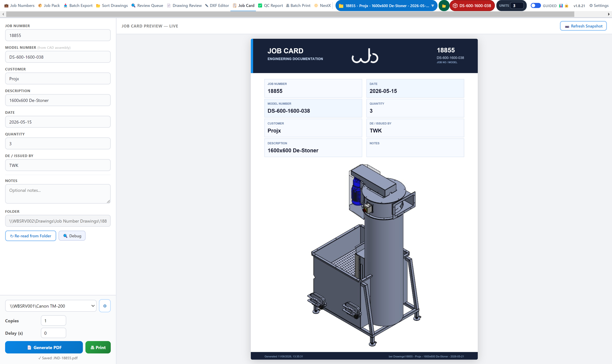The width and height of the screenshot is (612, 364).
Task: Open the Job Numbers briefcase tab
Action: 19,5
